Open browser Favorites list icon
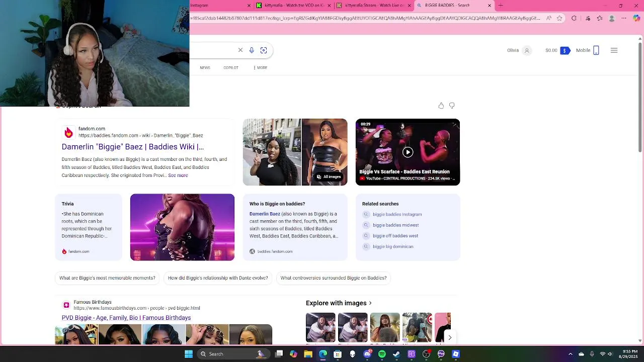The image size is (644, 362). (600, 18)
